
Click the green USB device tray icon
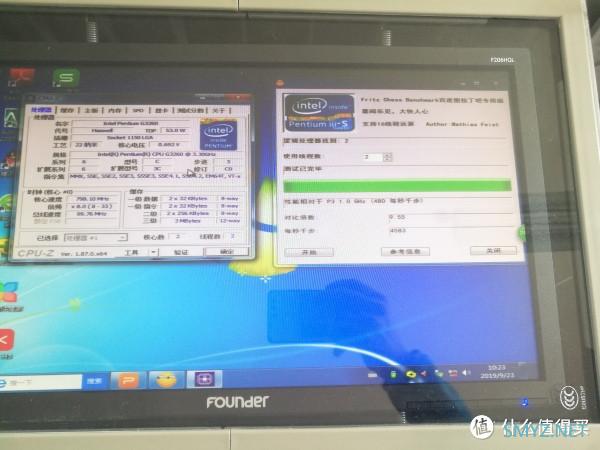point(394,374)
